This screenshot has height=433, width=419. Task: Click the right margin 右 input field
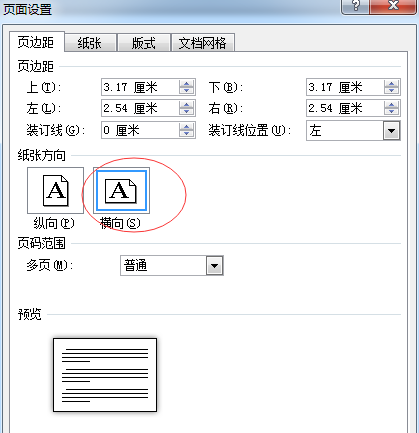coord(345,108)
